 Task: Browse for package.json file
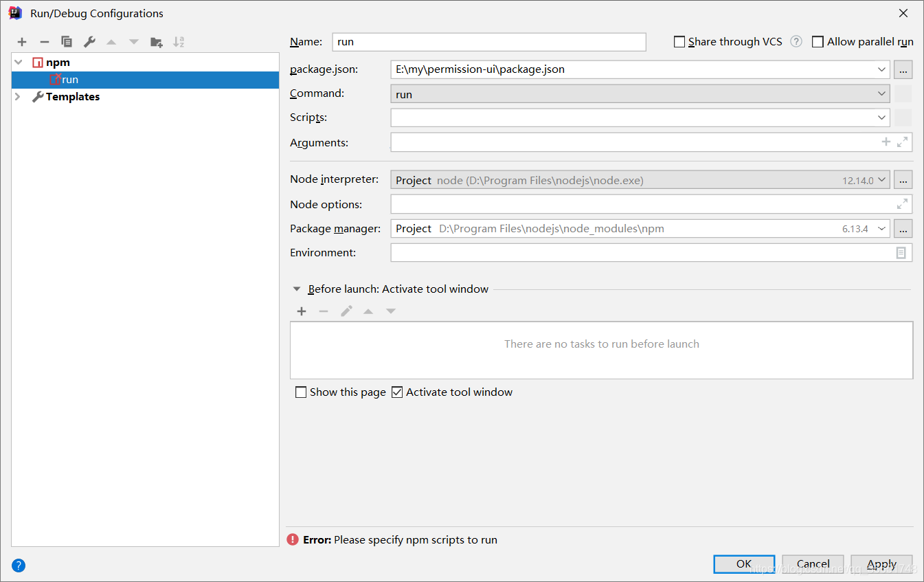(903, 69)
